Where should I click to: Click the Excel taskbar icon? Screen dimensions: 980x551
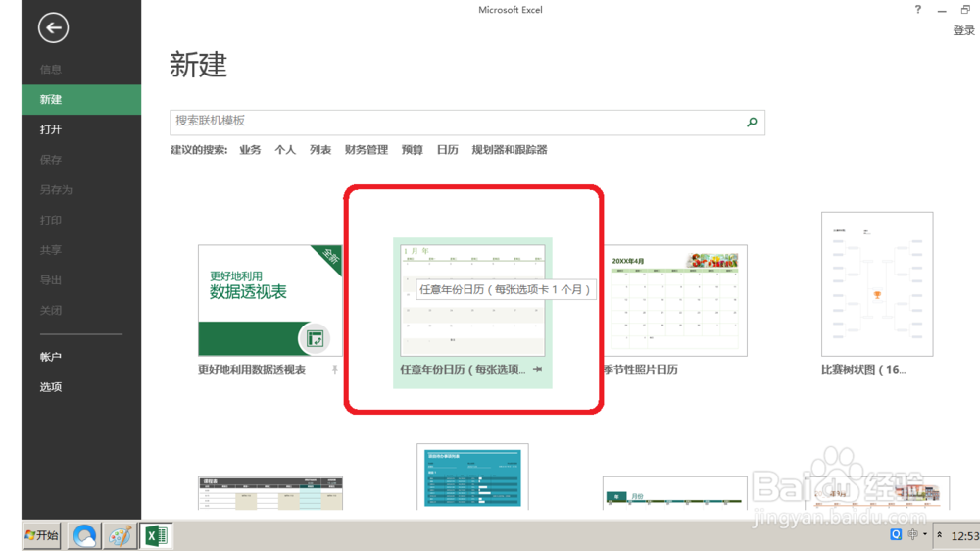coord(156,535)
